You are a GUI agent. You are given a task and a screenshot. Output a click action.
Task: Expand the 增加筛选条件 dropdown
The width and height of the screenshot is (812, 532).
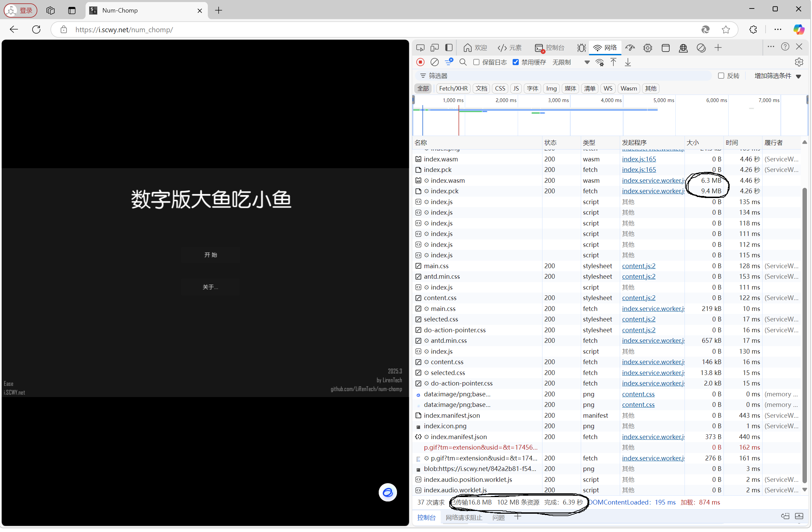778,76
